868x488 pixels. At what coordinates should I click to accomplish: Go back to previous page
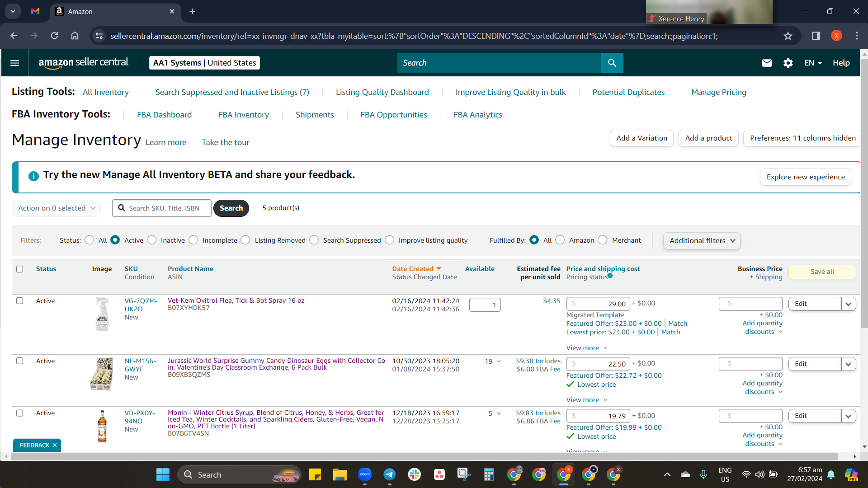pyautogui.click(x=14, y=36)
